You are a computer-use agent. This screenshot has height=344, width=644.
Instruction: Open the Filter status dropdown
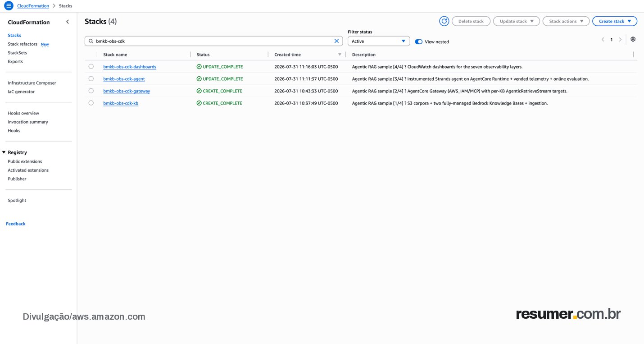379,41
